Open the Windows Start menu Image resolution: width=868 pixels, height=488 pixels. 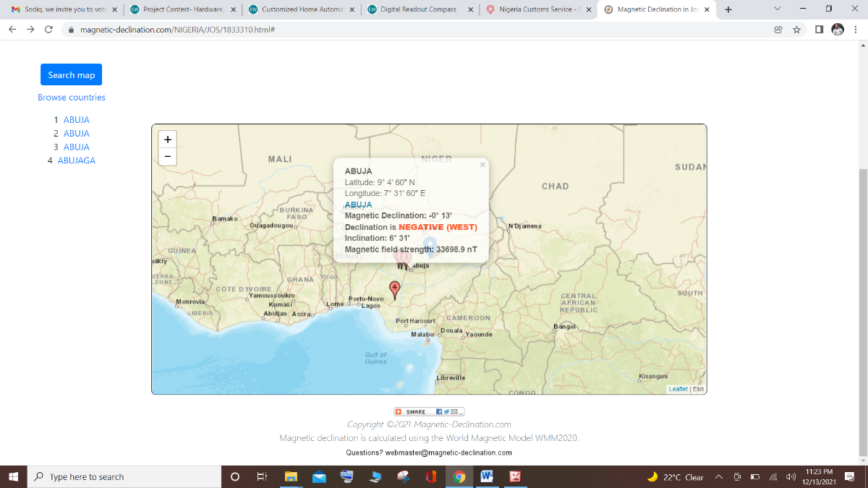click(13, 476)
